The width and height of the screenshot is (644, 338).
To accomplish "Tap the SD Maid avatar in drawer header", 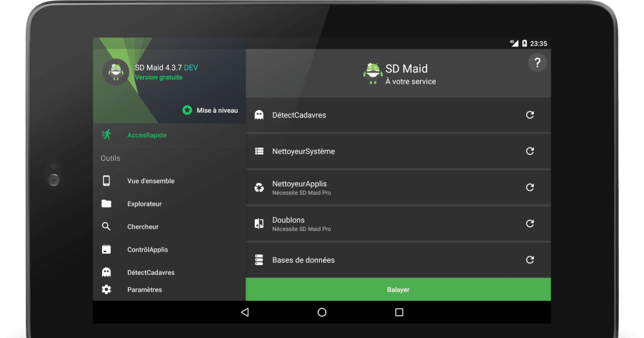I will point(115,72).
